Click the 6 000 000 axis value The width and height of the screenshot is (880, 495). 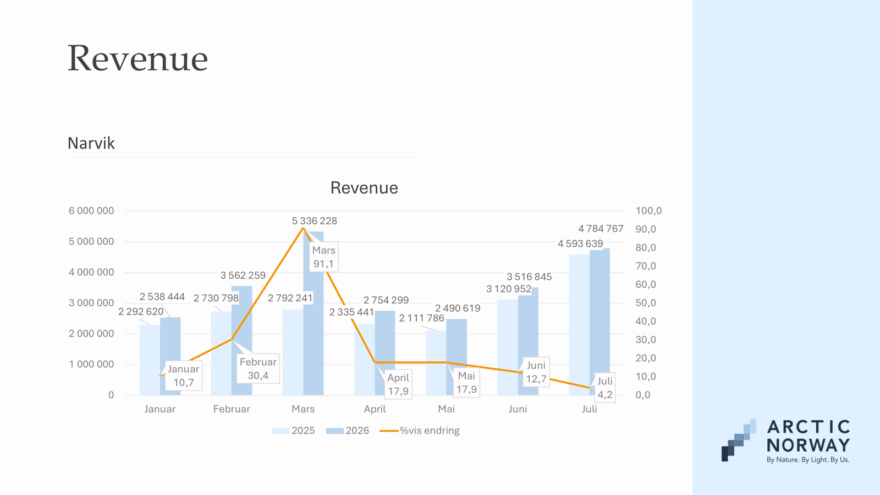tap(91, 211)
